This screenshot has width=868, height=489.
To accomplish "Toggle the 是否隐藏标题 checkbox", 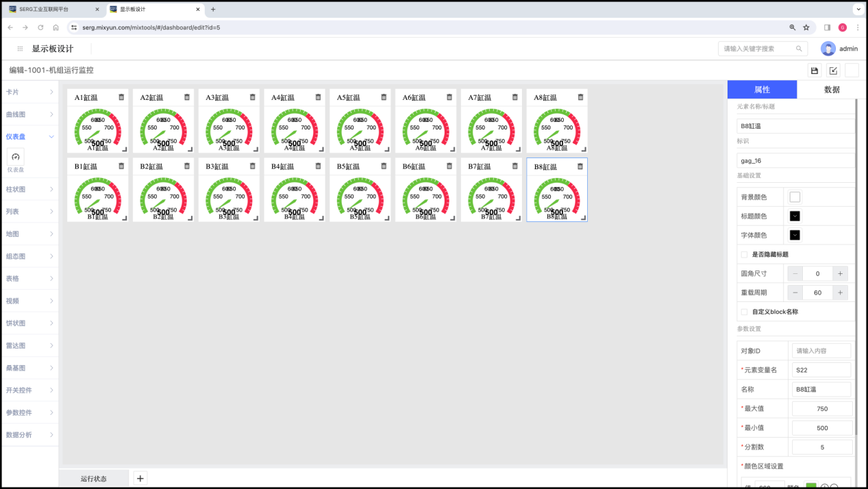I will pyautogui.click(x=745, y=254).
